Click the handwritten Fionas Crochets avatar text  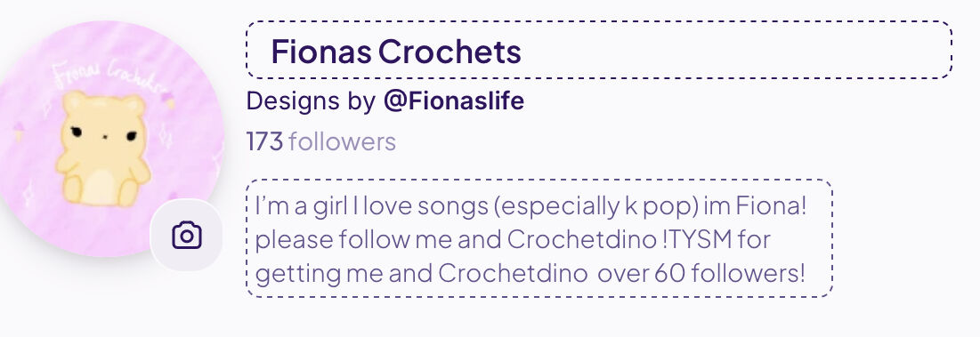pos(105,76)
